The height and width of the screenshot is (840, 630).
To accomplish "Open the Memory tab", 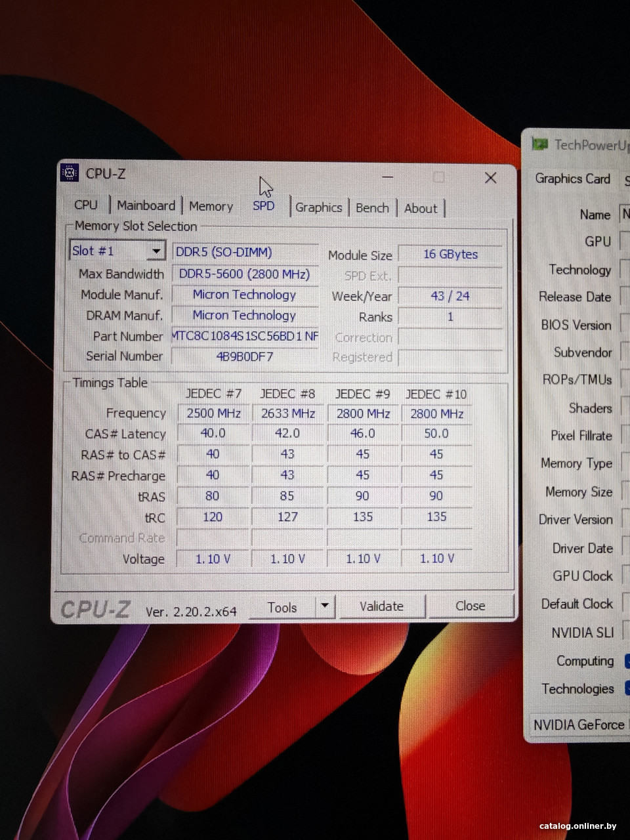I will coord(211,206).
